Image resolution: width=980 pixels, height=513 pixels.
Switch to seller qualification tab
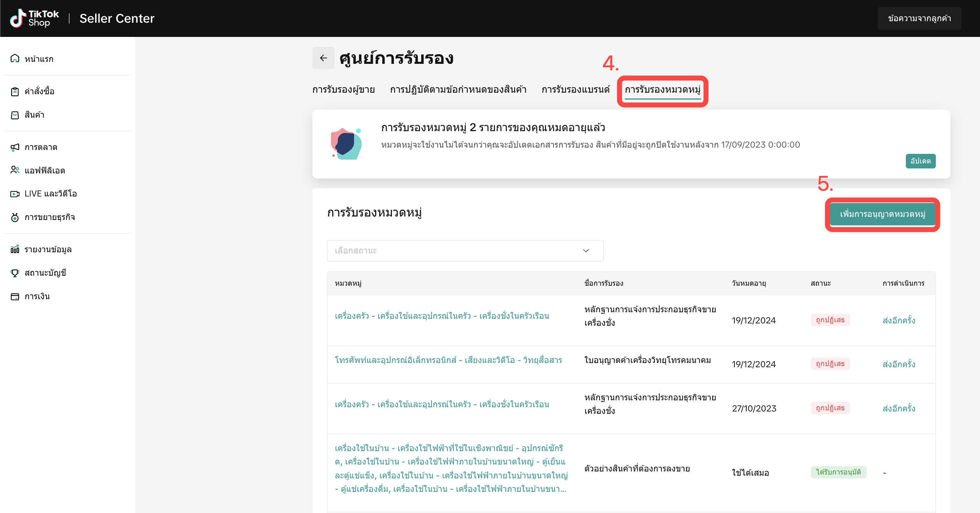click(x=343, y=90)
